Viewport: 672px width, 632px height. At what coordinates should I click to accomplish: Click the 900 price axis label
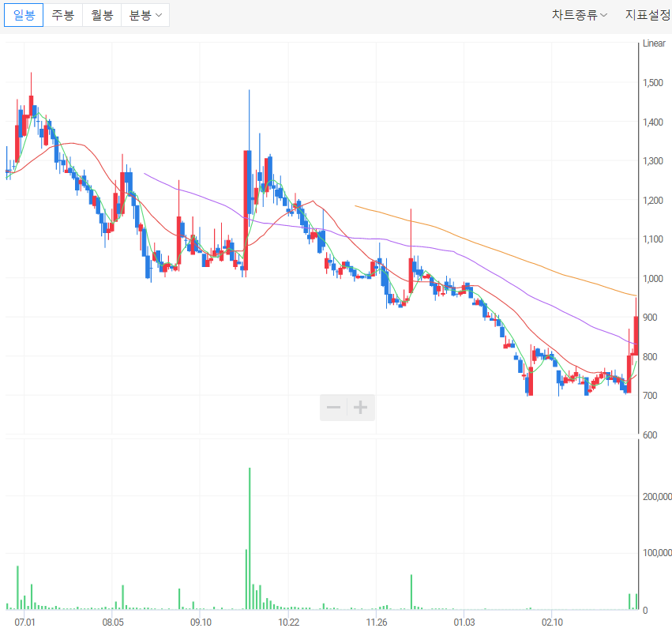pos(650,318)
